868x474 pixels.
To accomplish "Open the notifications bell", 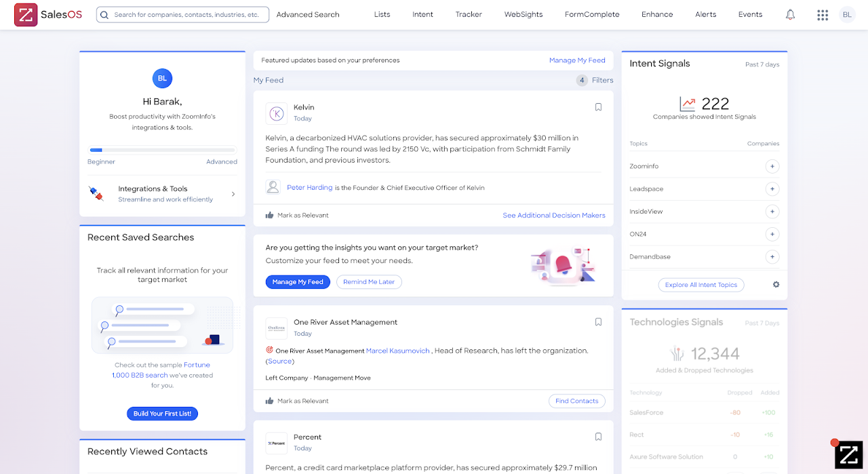I will point(790,14).
